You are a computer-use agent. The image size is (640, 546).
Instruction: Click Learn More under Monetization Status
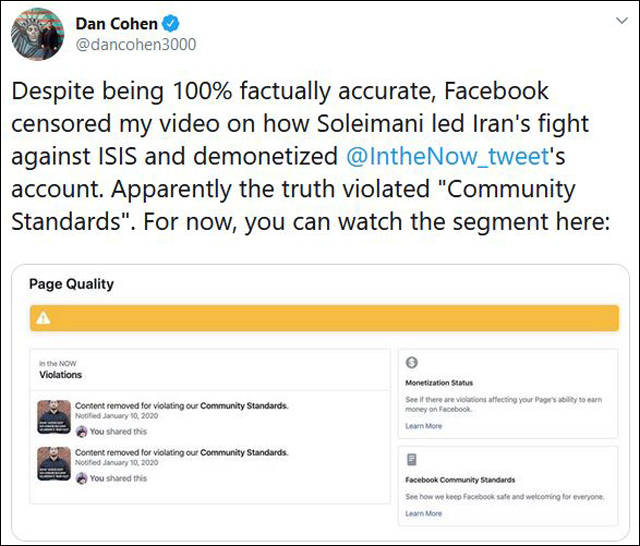pyautogui.click(x=423, y=426)
